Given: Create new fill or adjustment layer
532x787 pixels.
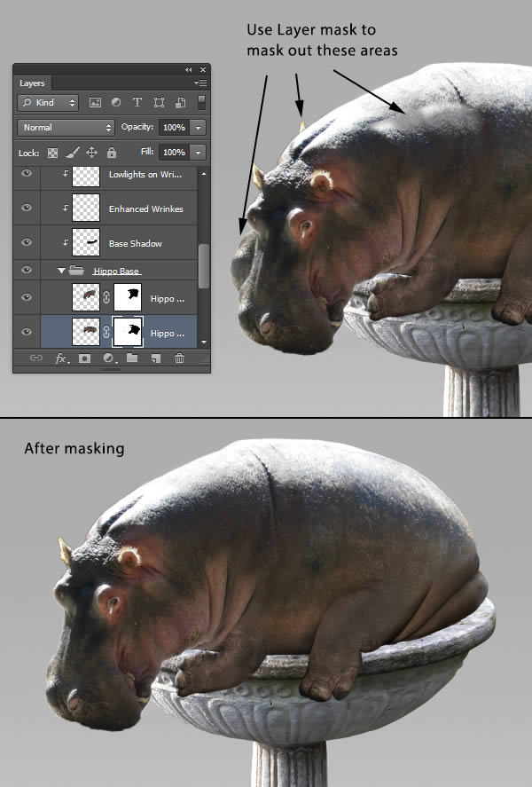Looking at the screenshot, I should [x=109, y=358].
